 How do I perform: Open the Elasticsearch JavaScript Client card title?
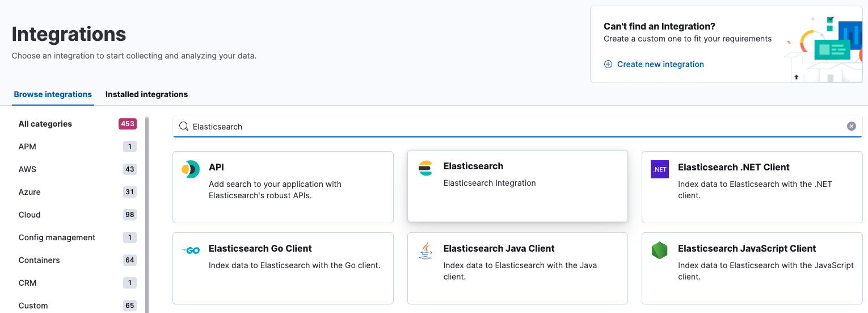(747, 248)
